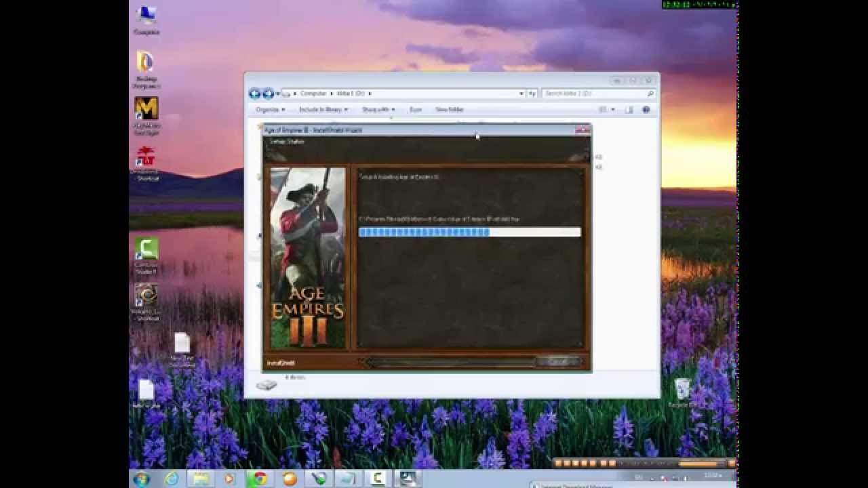This screenshot has width=868, height=488.
Task: Open the green Camtasia taskbar button
Action: [x=378, y=479]
